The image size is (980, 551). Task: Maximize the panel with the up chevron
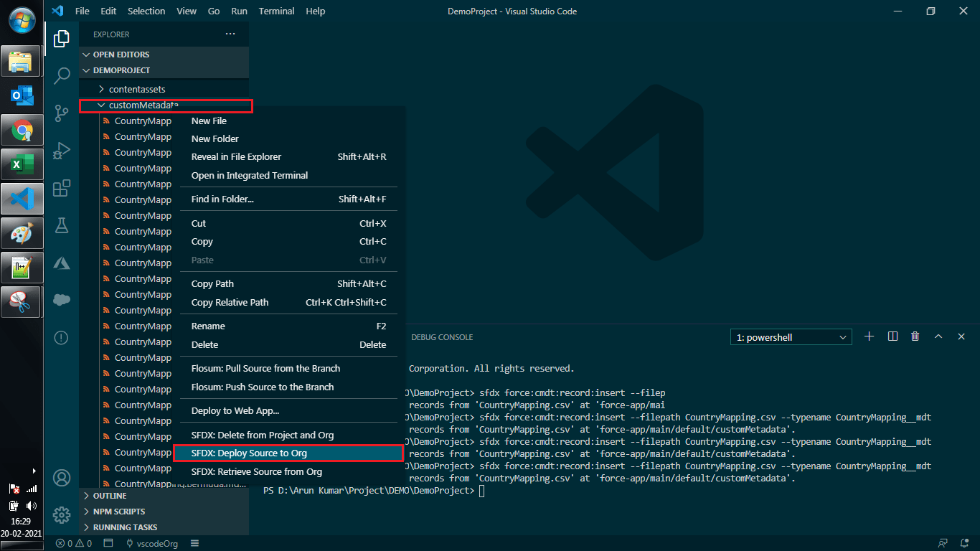pos(938,336)
